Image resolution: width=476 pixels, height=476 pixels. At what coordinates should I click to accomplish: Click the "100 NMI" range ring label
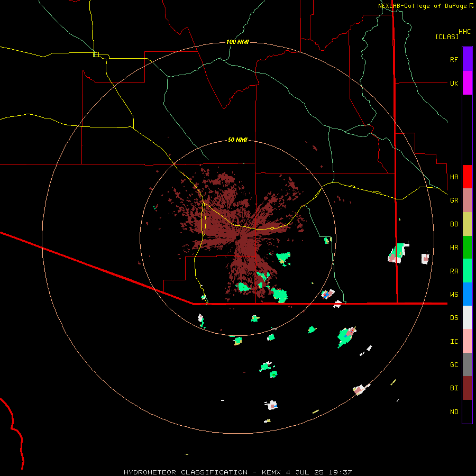237,42
